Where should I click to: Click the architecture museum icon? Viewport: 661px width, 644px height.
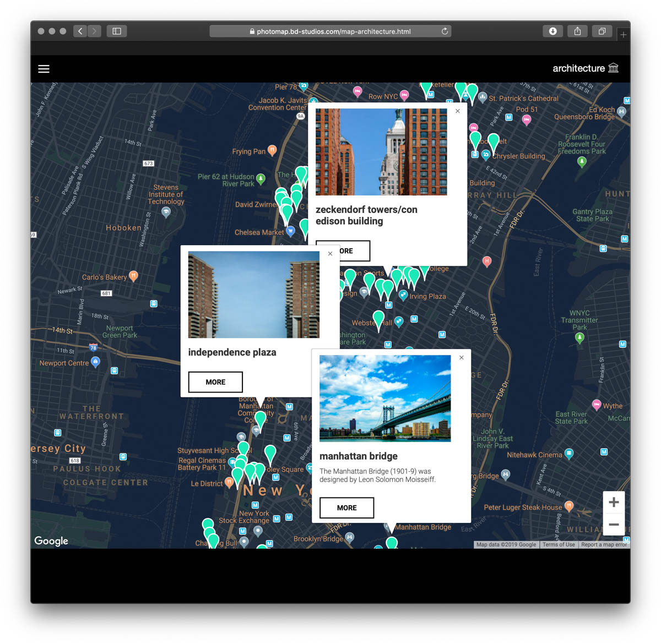point(613,68)
